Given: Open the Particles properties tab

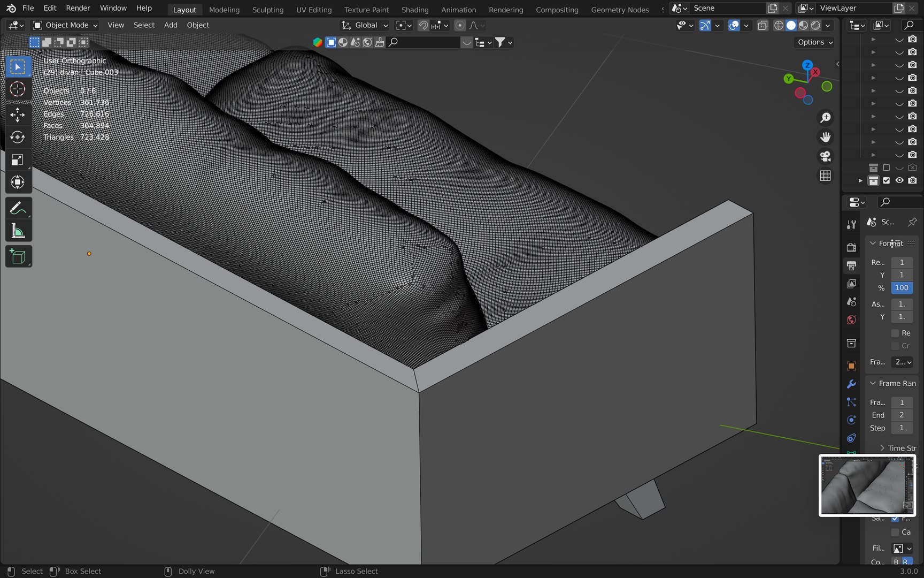Looking at the screenshot, I should pyautogui.click(x=852, y=402).
